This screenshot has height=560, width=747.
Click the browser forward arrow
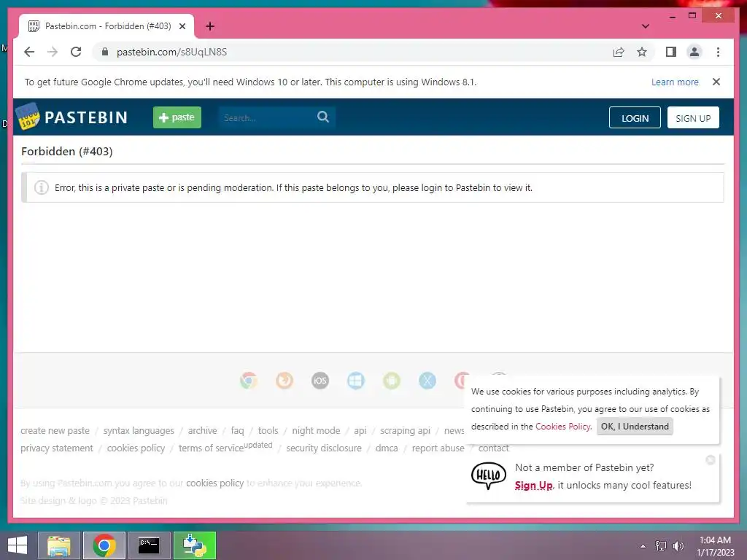click(53, 52)
